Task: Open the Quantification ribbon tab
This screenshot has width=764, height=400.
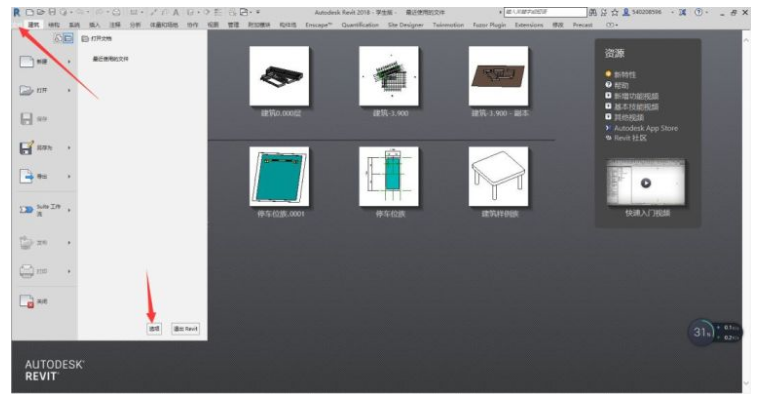Action: click(360, 25)
